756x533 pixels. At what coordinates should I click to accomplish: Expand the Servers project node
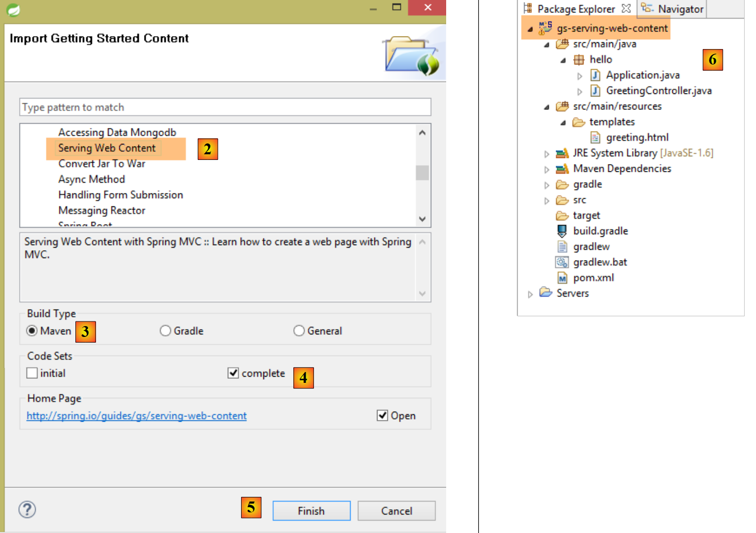pyautogui.click(x=530, y=294)
